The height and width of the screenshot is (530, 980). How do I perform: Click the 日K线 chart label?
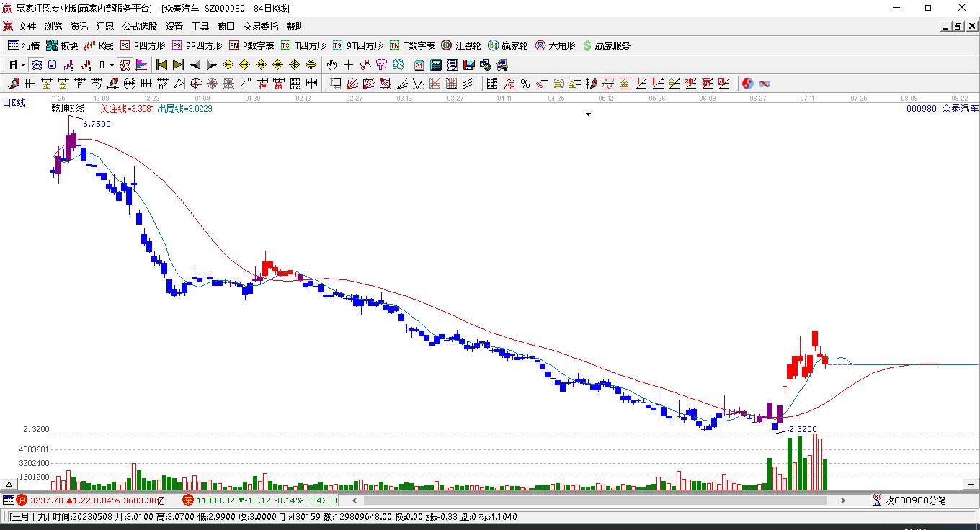coord(14,103)
